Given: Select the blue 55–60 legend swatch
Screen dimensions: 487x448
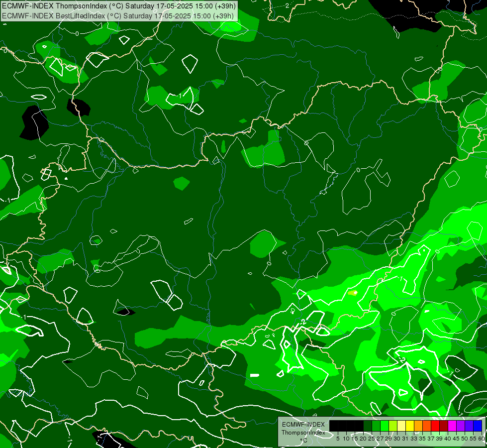Looking at the screenshot, I should click(478, 426).
